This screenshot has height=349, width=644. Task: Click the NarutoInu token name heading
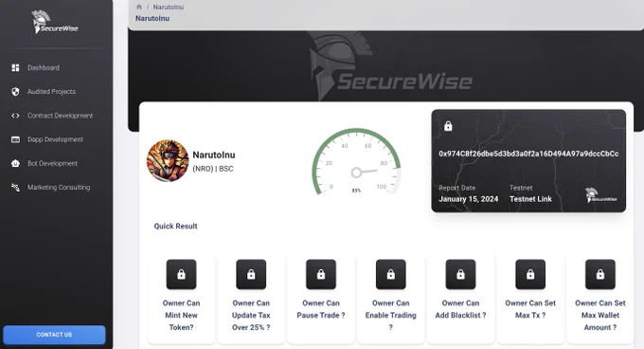tap(214, 155)
